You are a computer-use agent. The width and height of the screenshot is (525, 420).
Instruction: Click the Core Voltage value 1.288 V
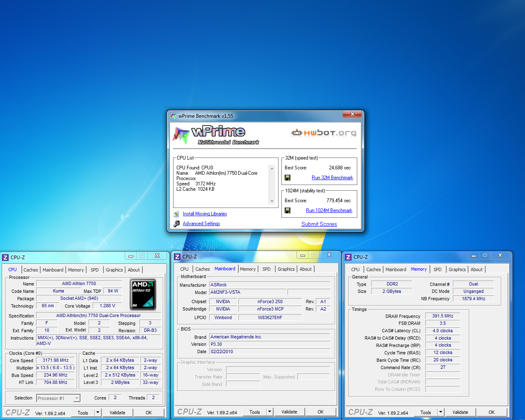click(107, 306)
